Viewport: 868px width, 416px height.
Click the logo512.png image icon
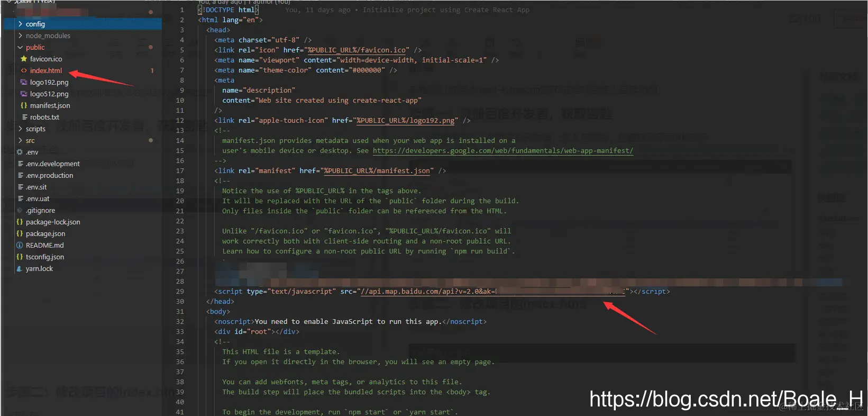24,94
